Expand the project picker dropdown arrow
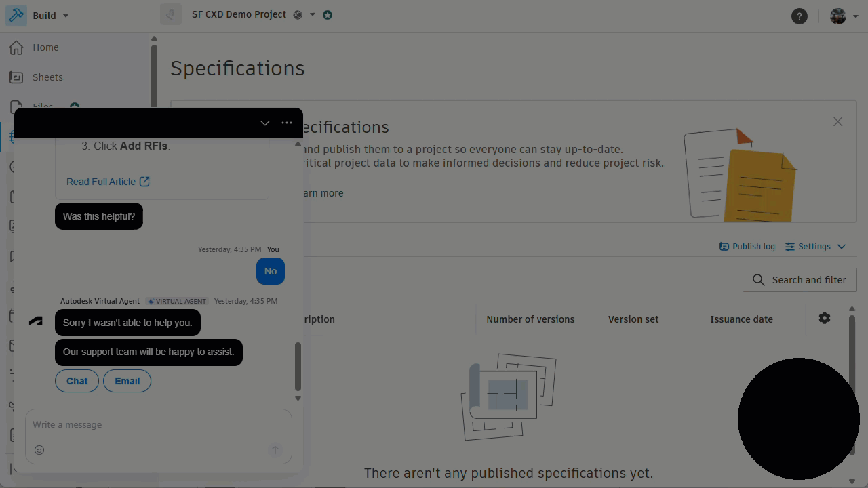 (313, 15)
